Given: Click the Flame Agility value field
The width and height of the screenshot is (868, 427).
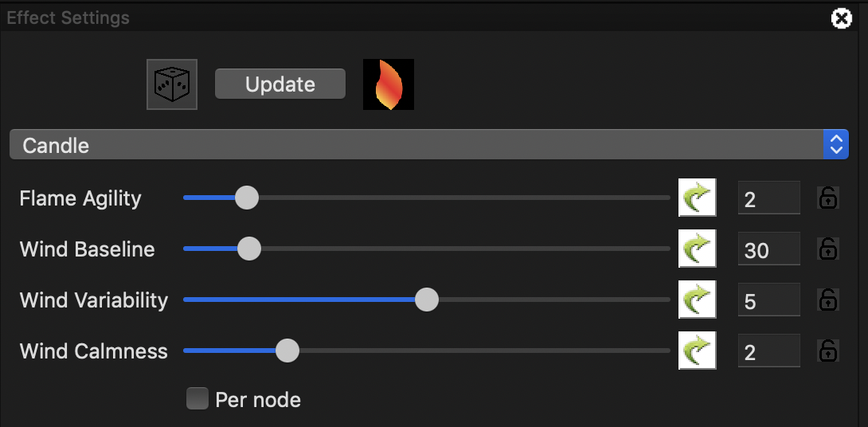Looking at the screenshot, I should point(768,198).
